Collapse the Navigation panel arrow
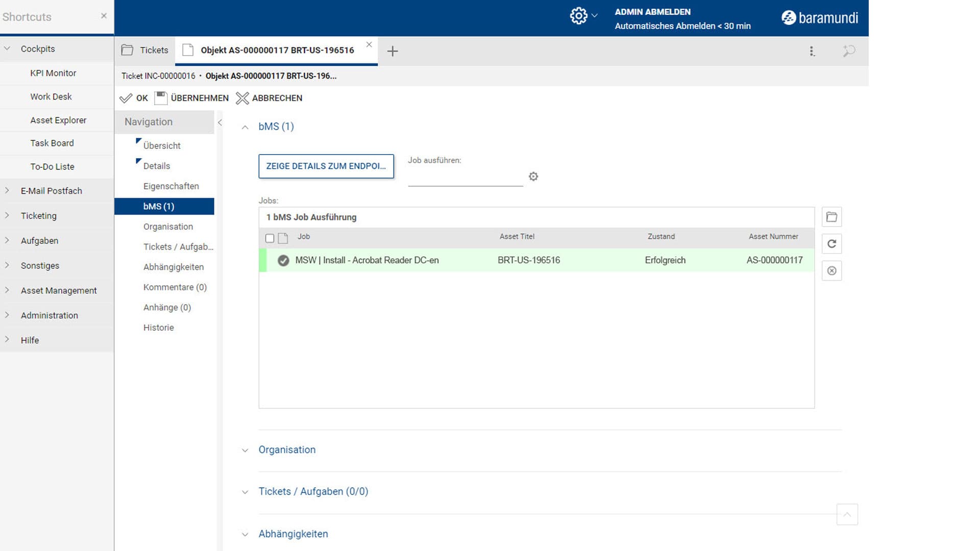980x551 pixels. pyautogui.click(x=219, y=122)
